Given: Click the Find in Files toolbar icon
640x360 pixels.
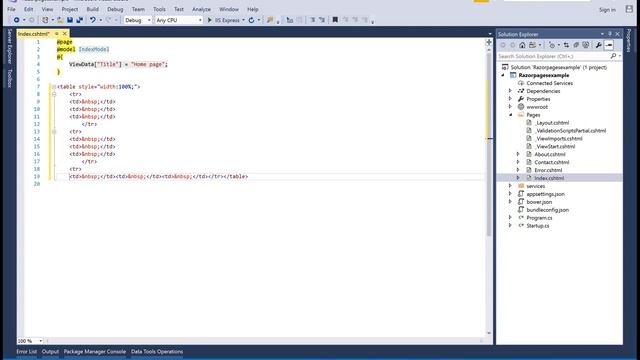Looking at the screenshot, I should pyautogui.click(x=270, y=20).
